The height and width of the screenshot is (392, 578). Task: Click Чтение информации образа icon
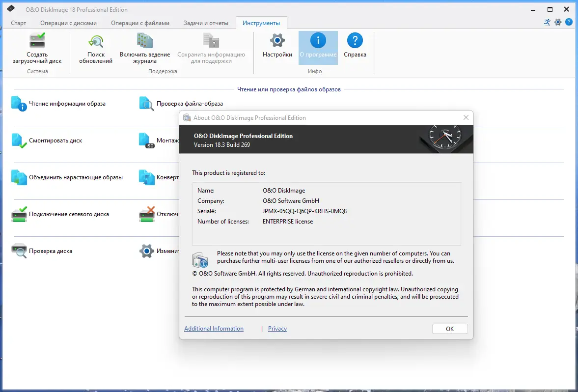(19, 104)
